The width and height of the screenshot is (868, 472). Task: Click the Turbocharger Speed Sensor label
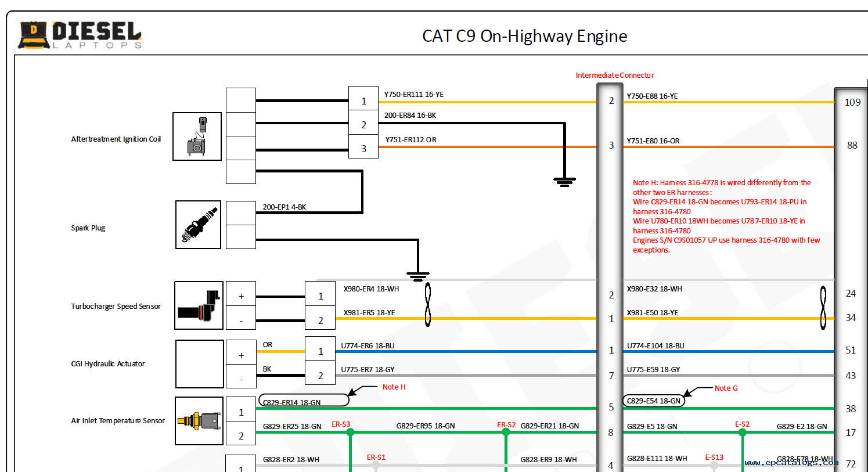(x=116, y=306)
